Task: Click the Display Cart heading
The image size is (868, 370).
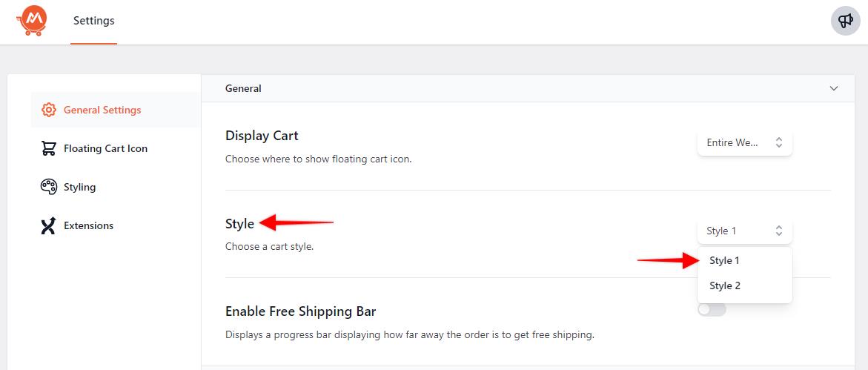Action: [262, 136]
